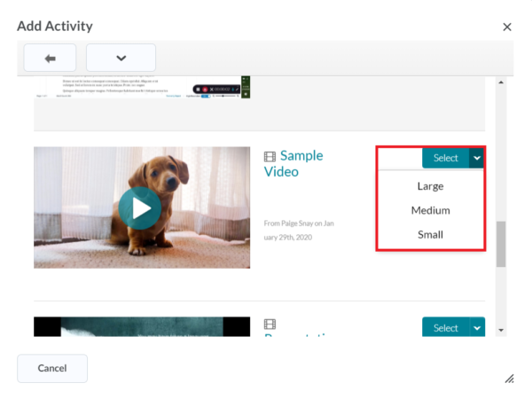Choose the Large embed size
Image resolution: width=532 pixels, height=399 pixels.
[x=430, y=186]
